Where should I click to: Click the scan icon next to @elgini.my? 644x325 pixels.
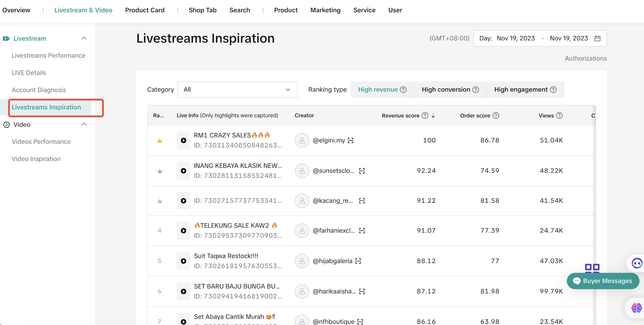click(350, 140)
